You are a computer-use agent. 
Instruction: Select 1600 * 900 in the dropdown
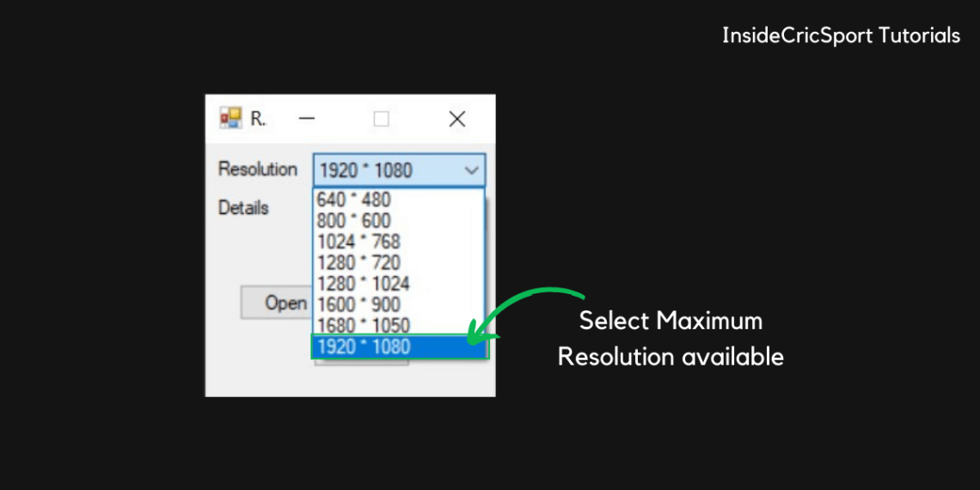[x=358, y=304]
